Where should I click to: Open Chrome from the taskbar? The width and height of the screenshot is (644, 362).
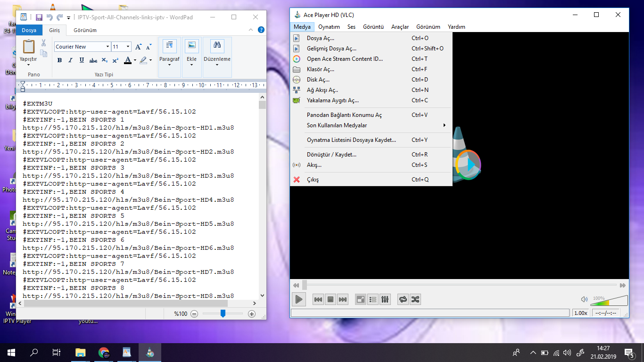(104, 352)
